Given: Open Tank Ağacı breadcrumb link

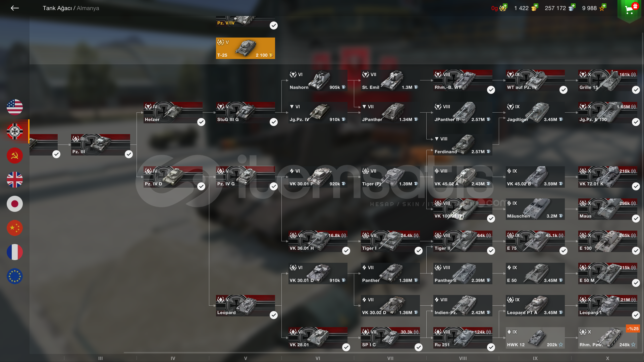Looking at the screenshot, I should point(57,8).
